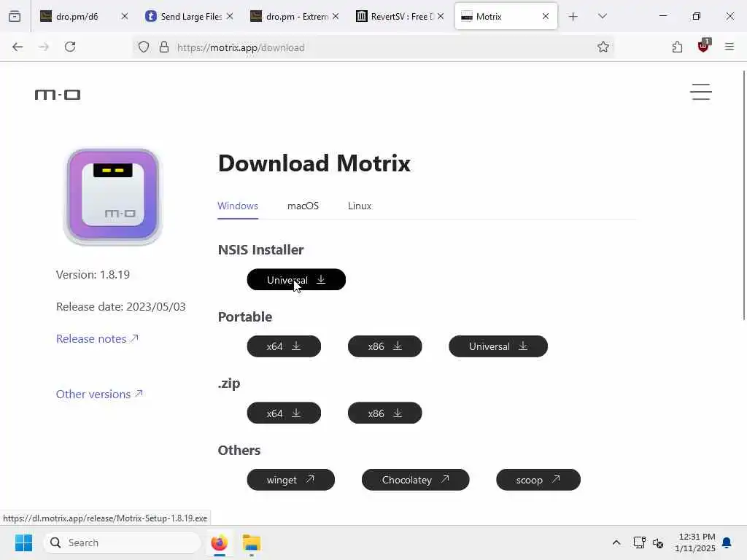Download the .zip x86 build
The height and width of the screenshot is (560, 747).
[385, 413]
